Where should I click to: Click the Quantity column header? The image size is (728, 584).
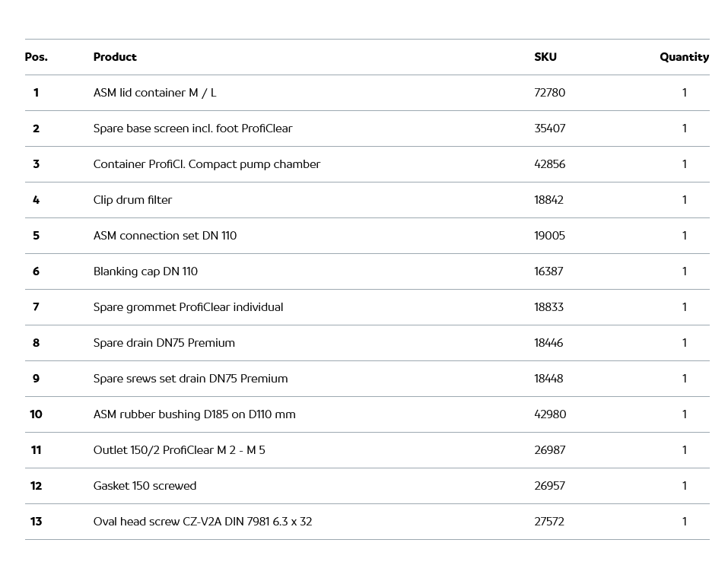pyautogui.click(x=684, y=57)
